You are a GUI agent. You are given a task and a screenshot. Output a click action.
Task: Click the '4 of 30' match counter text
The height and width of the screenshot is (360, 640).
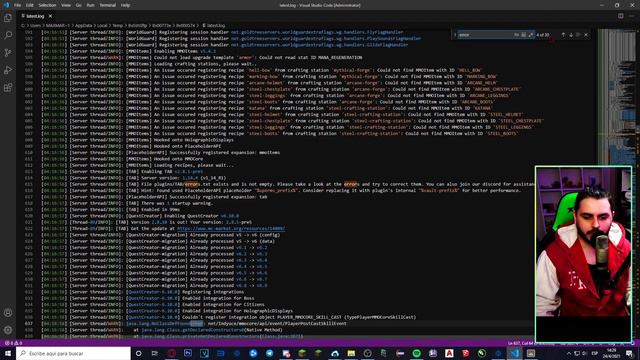point(542,35)
